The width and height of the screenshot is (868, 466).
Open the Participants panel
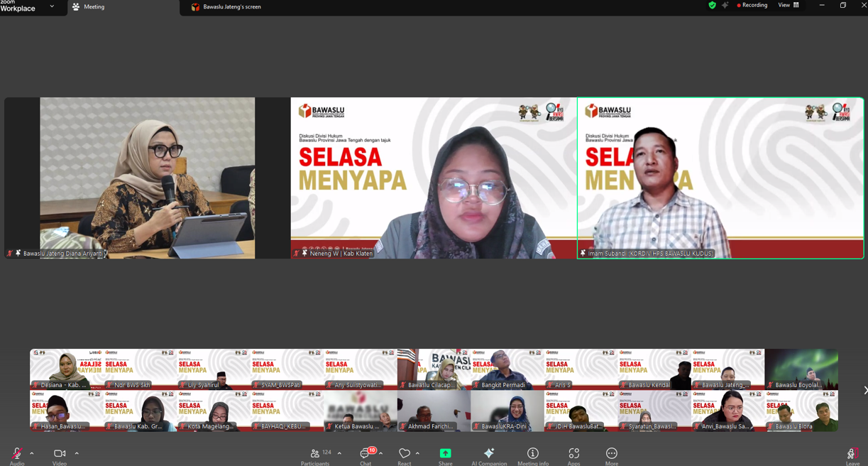[x=315, y=454]
